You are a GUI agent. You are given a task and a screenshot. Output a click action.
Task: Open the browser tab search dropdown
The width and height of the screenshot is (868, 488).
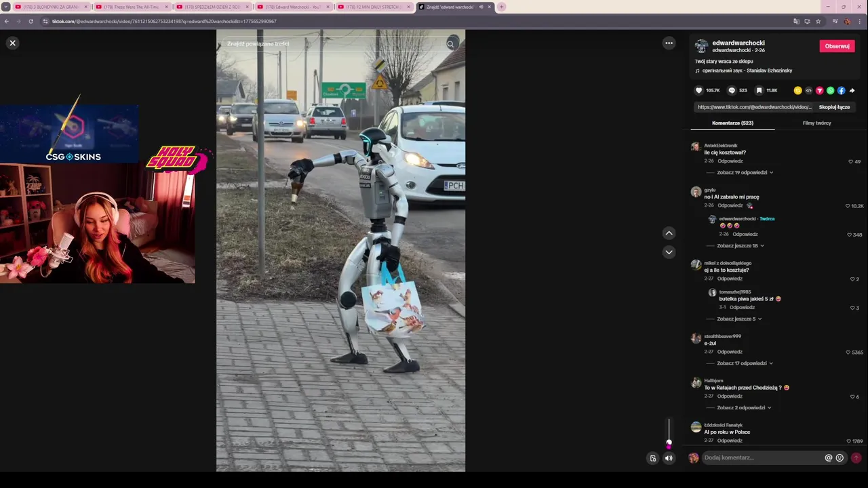[6, 7]
